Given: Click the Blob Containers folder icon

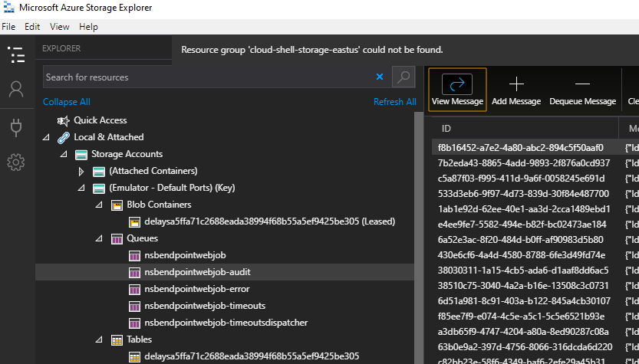Looking at the screenshot, I should 117,205.
